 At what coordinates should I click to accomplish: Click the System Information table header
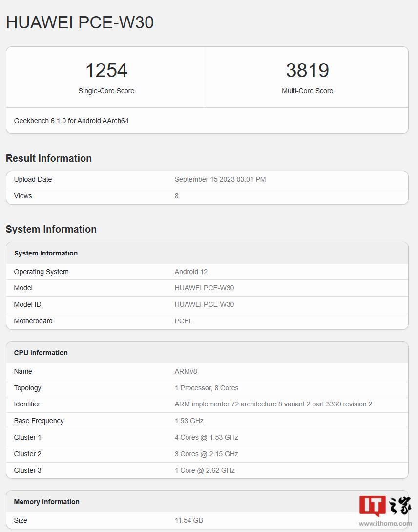[46, 253]
